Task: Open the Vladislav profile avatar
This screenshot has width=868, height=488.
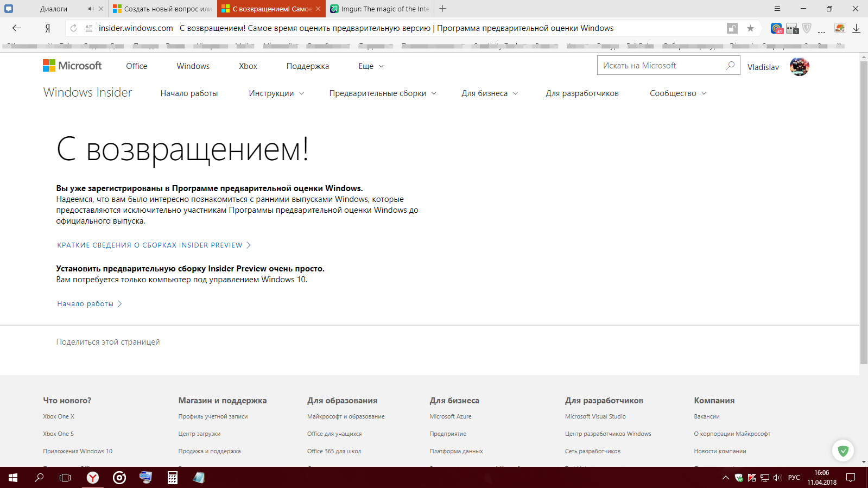Action: point(799,67)
